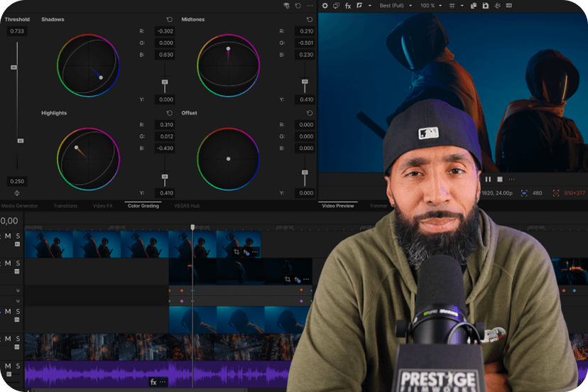Click the Highlights Y luminance slider handle
588x392 pixels.
[165, 176]
